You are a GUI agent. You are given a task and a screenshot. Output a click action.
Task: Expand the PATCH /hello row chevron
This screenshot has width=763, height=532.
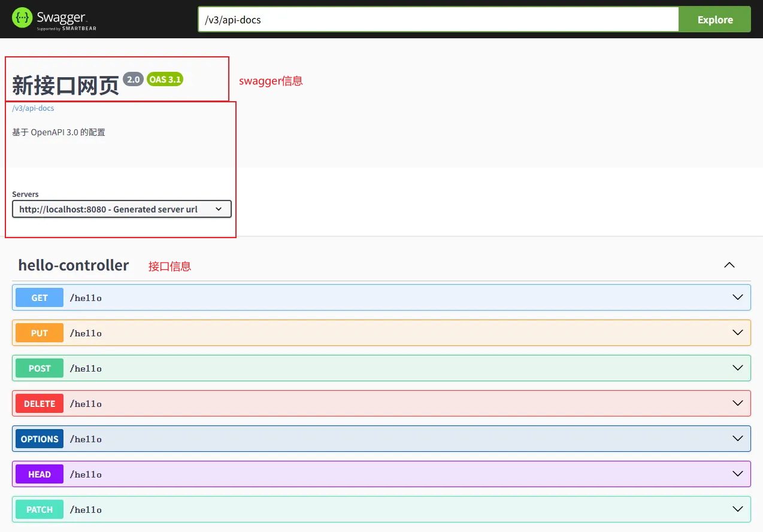click(x=738, y=509)
